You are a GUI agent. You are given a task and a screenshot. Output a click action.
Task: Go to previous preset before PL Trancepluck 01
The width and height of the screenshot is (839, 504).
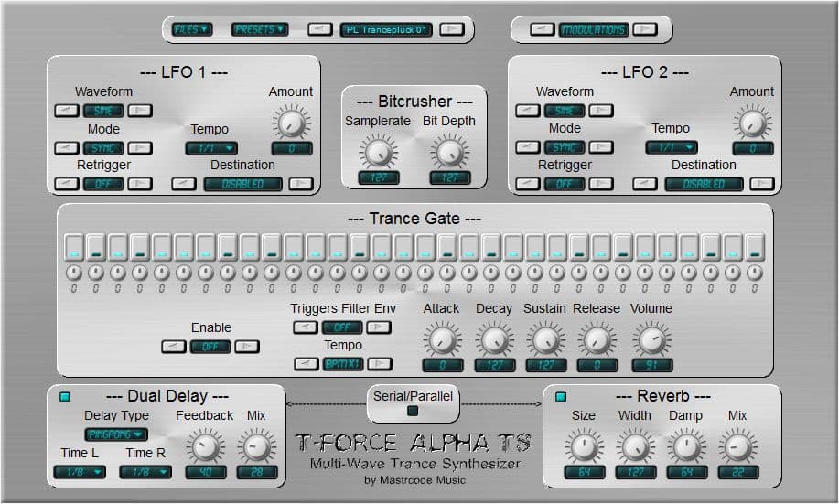320,29
